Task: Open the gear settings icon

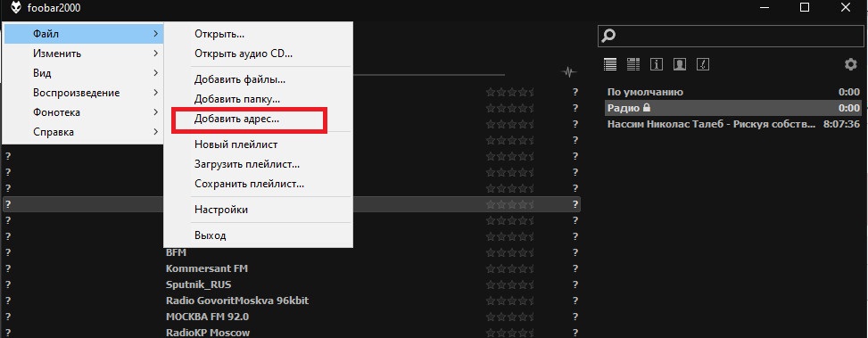Action: click(x=850, y=65)
